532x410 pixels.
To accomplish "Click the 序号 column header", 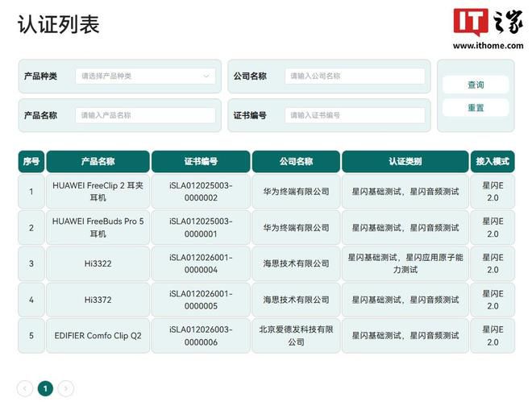I will [31, 161].
